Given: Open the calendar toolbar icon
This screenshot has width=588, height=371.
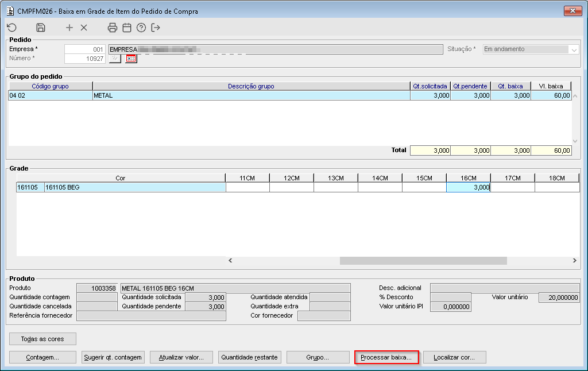Looking at the screenshot, I should (127, 28).
